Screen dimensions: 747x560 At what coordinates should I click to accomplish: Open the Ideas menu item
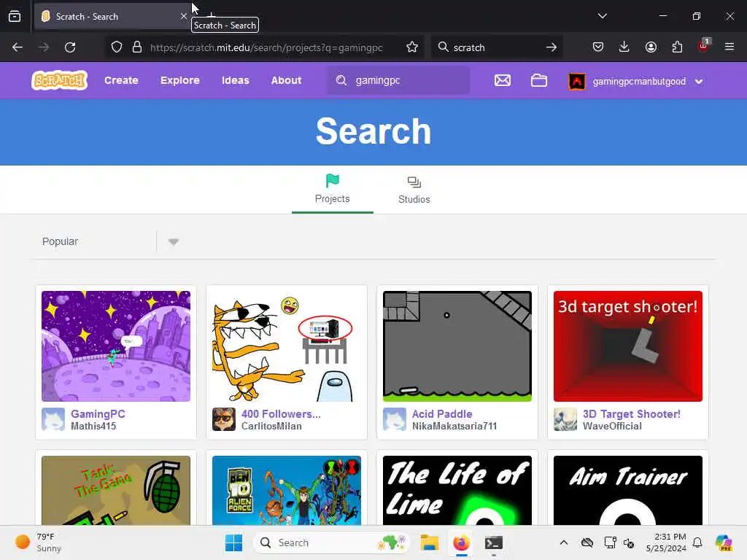pyautogui.click(x=236, y=80)
